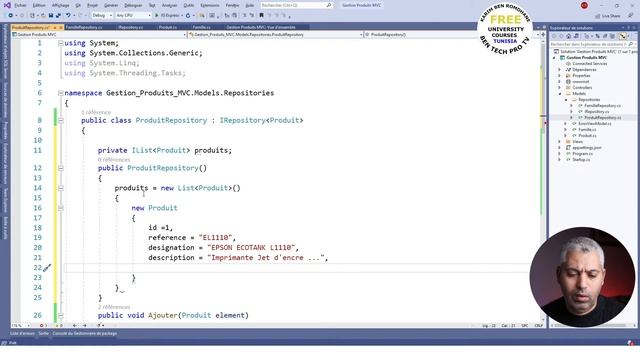Open the project navigation dropdown Gestion Produits MVC
640x360 pixels.
click(x=99, y=35)
